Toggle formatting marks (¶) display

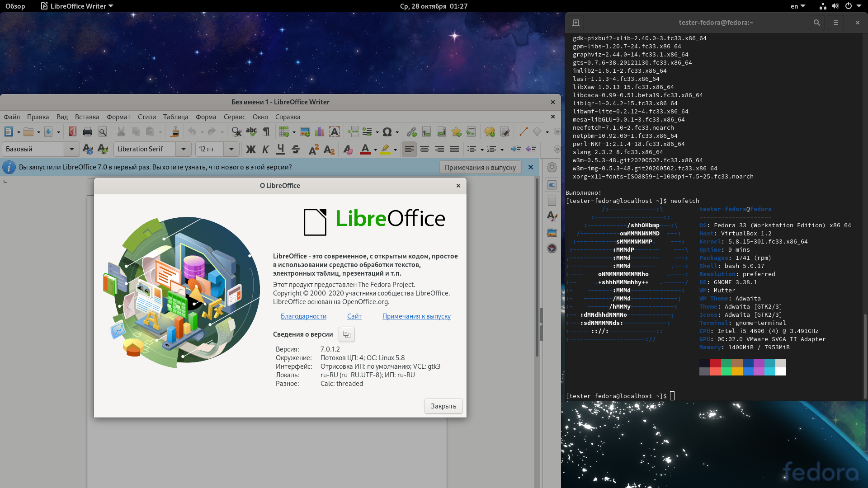click(266, 131)
